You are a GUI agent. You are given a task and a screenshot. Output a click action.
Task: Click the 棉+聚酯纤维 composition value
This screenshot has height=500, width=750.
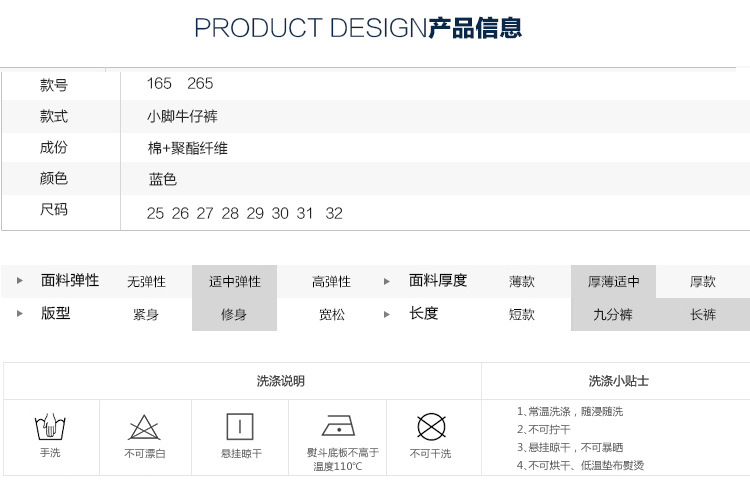point(188,148)
